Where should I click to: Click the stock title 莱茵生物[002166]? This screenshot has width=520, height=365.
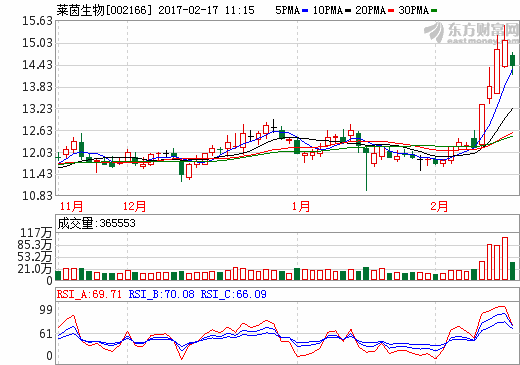(104, 10)
